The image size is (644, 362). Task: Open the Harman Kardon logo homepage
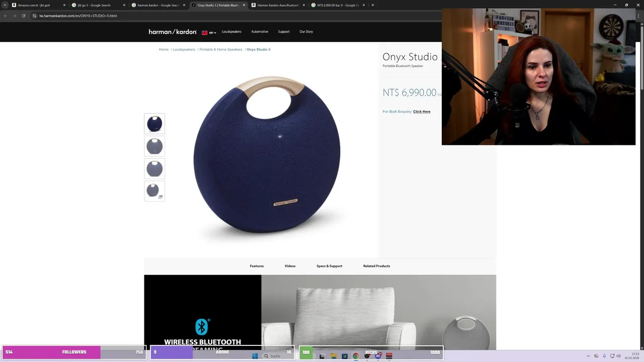click(x=173, y=32)
